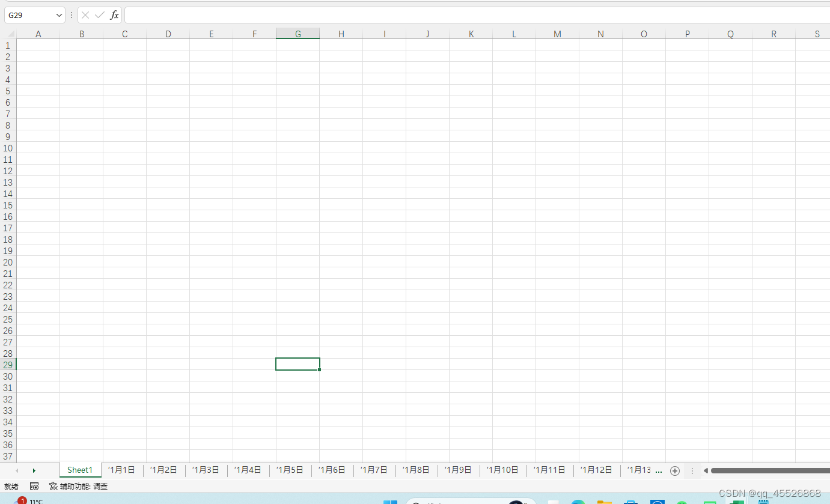The image size is (830, 504).
Task: Click the previous sheet navigation arrow
Action: tap(16, 470)
